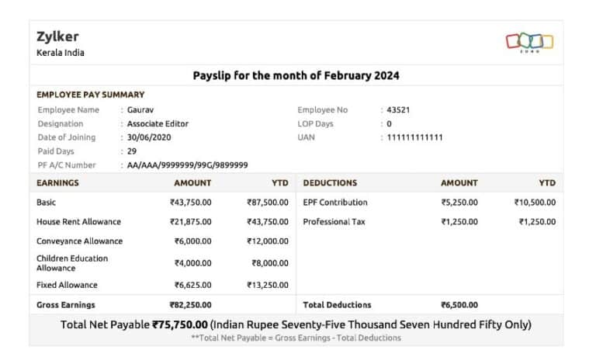Click the employee name Gaurav
Viewport: 596px width, 364px height.
[140, 110]
